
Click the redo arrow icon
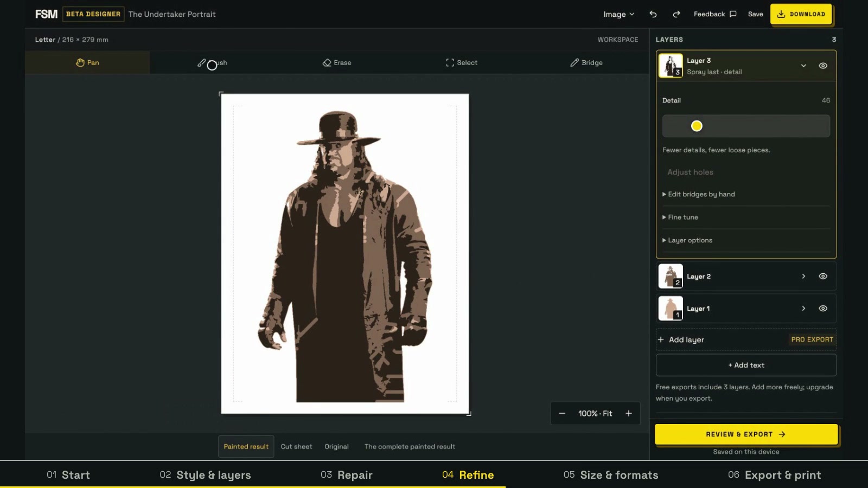coord(676,14)
